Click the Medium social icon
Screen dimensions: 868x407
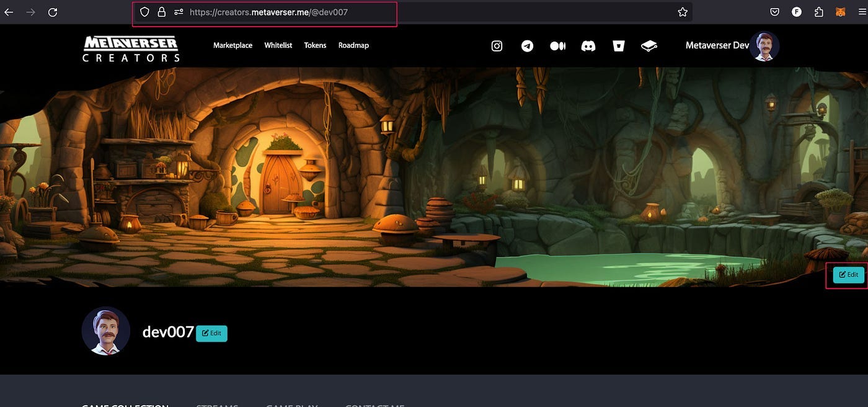pyautogui.click(x=557, y=46)
